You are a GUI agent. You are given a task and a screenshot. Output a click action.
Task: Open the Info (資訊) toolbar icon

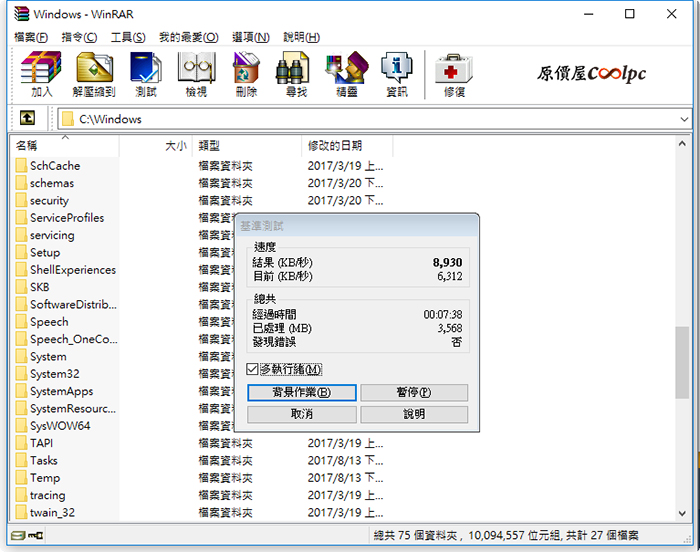coord(396,67)
